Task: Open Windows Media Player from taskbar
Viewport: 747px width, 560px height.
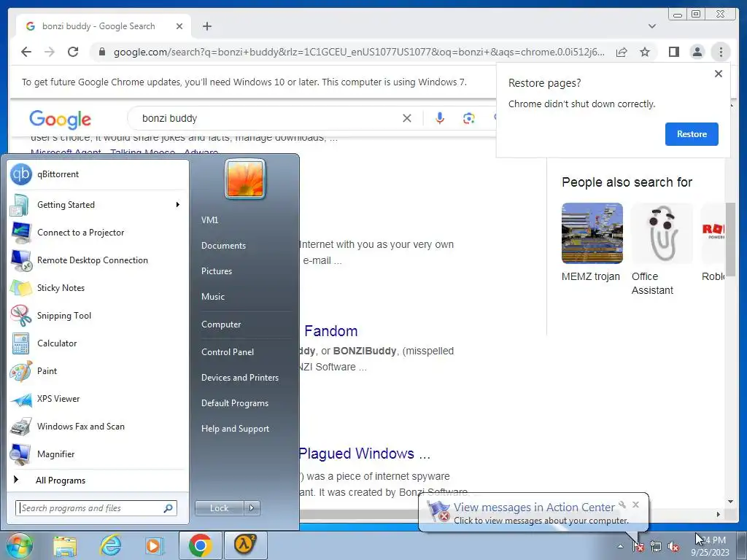Action: tap(154, 545)
